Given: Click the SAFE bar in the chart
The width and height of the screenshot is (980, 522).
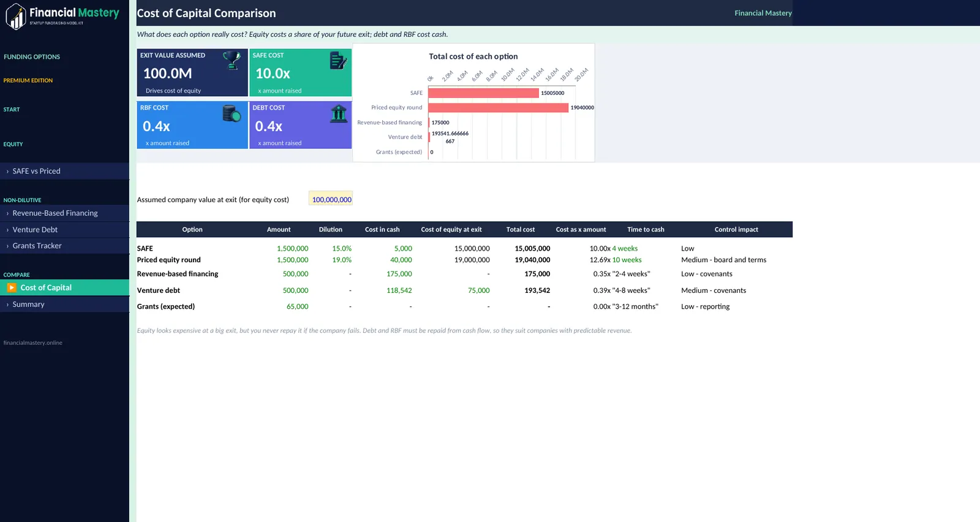Looking at the screenshot, I should 483,93.
